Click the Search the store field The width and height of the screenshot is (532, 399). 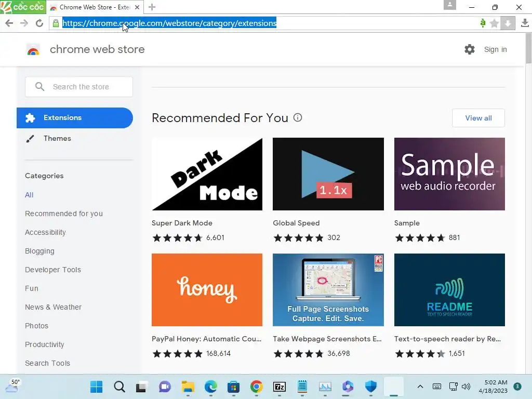[79, 87]
